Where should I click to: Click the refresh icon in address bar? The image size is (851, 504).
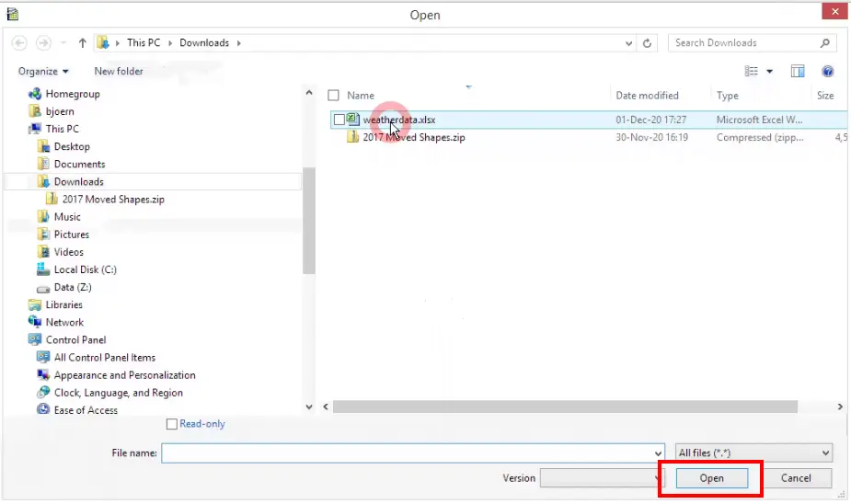point(649,43)
